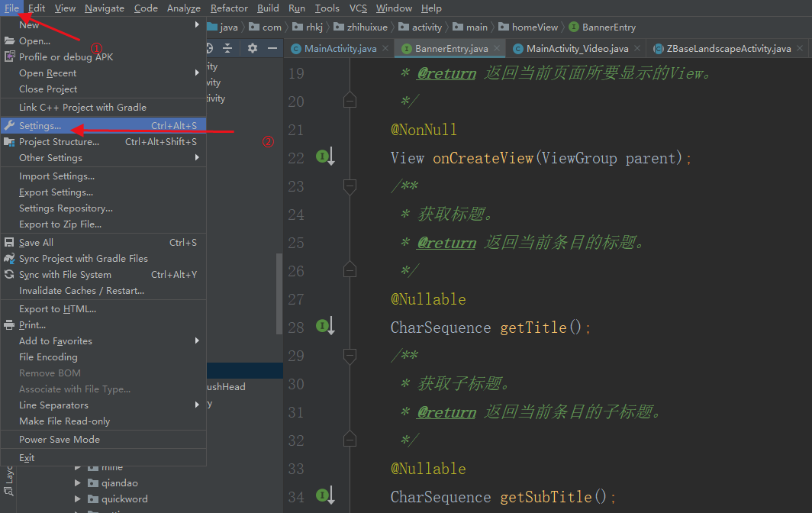Choose Project Structure... menu entry

104,141
